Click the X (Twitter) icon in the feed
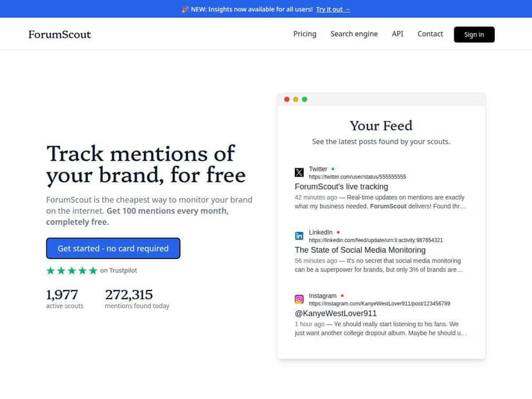 tap(299, 172)
